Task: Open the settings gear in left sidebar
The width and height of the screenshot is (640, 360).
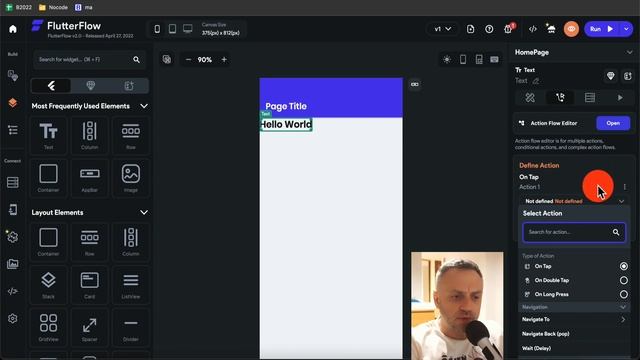Action: pyautogui.click(x=13, y=318)
